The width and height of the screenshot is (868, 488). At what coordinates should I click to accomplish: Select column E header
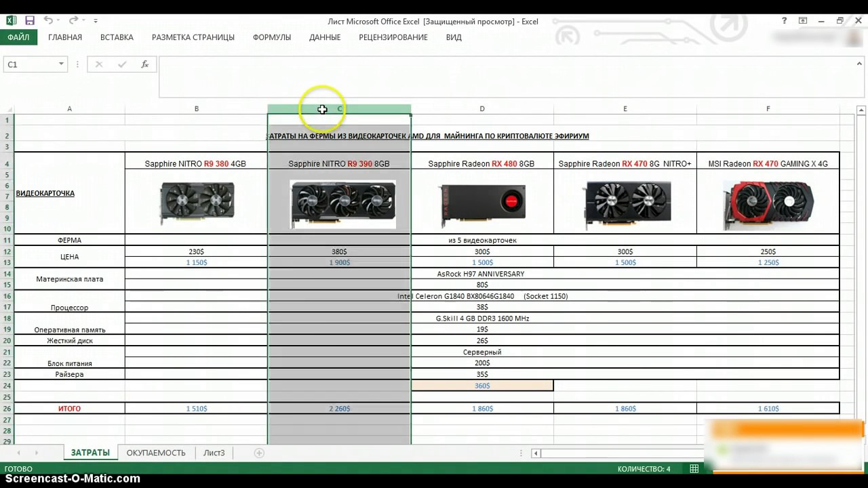pyautogui.click(x=625, y=108)
